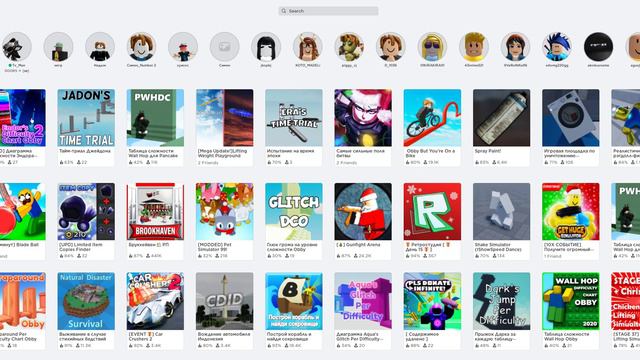Open the Shake Simulator game thumbnail
The height and width of the screenshot is (360, 640).
click(x=502, y=211)
